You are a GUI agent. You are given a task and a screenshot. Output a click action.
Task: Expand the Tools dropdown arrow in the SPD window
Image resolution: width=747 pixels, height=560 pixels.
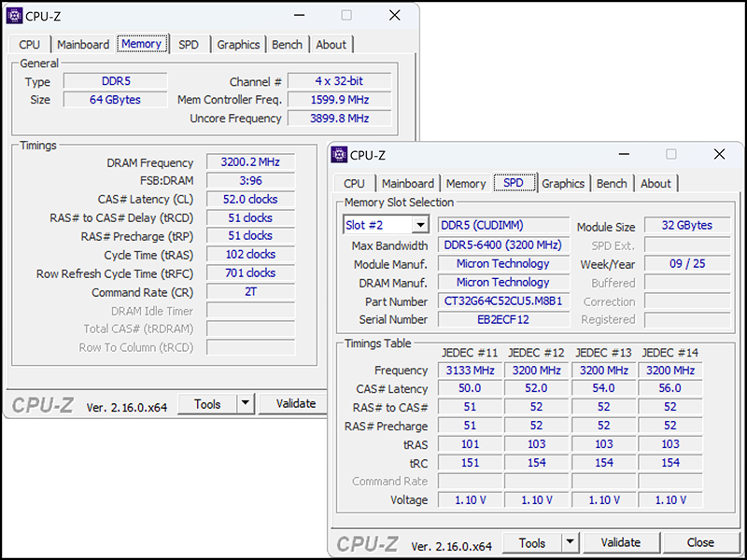(x=571, y=543)
